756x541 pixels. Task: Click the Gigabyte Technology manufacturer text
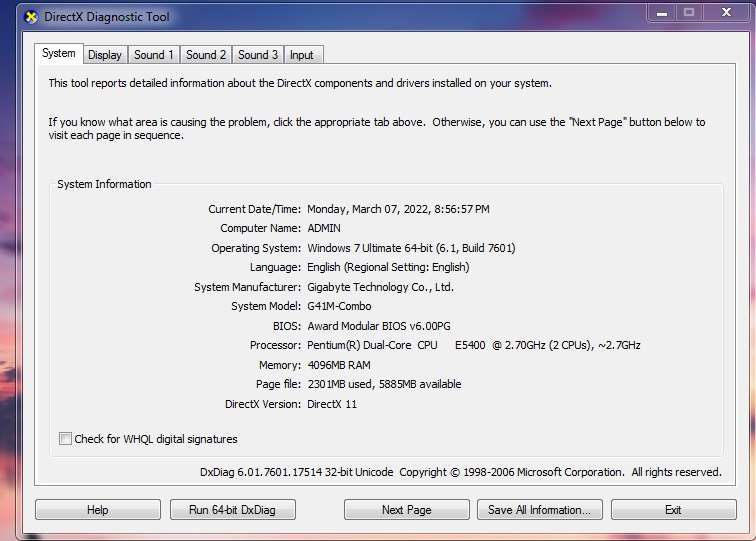(x=380, y=287)
